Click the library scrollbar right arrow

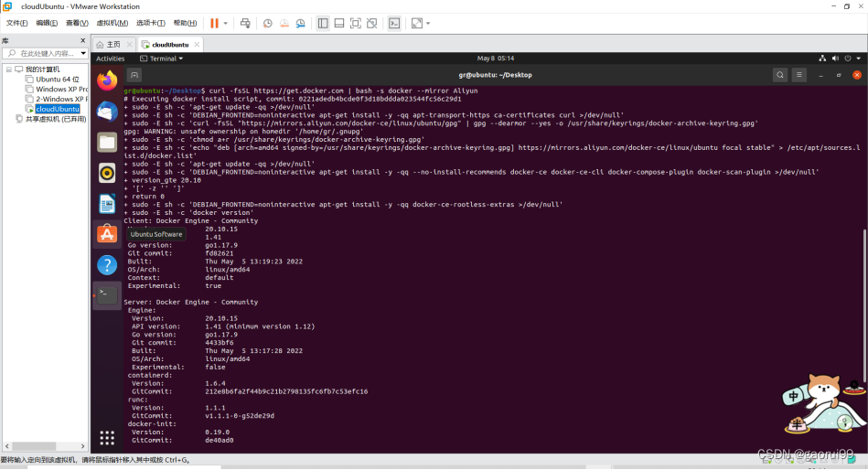(x=82, y=446)
